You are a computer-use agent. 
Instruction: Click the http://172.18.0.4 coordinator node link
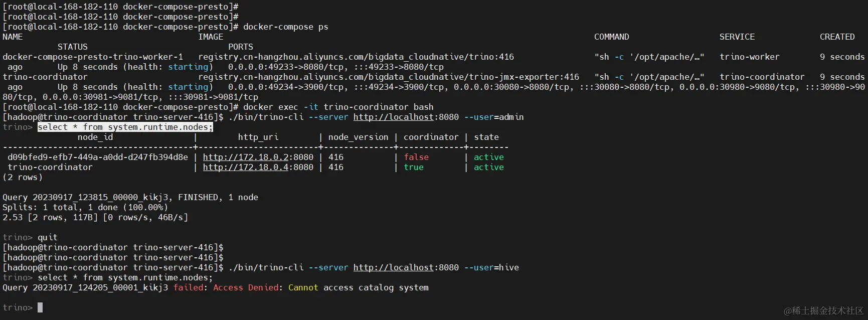coord(246,167)
